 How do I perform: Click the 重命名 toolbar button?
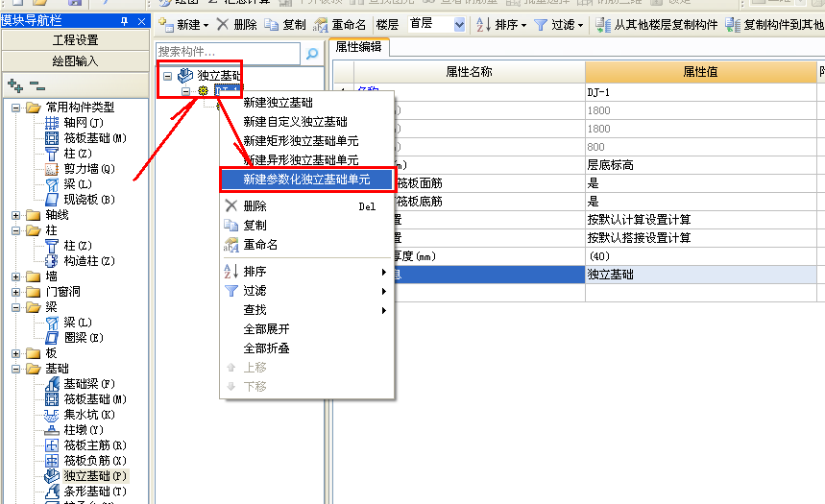click(339, 25)
